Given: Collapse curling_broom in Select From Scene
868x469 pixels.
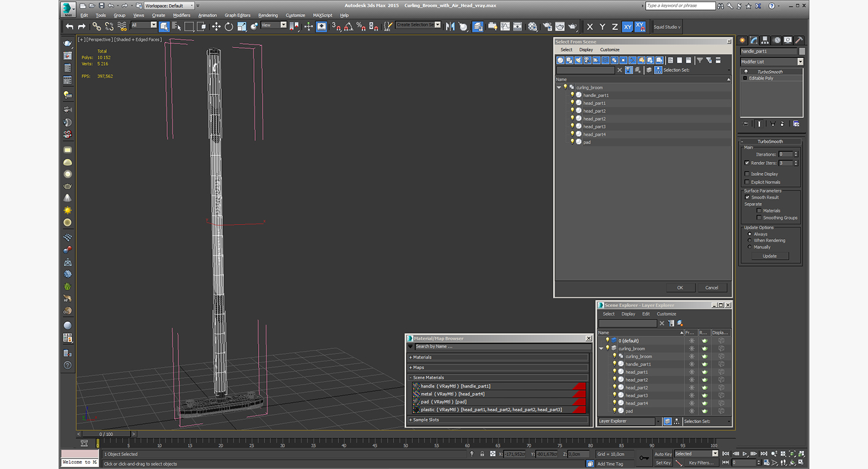Looking at the screenshot, I should tap(559, 87).
